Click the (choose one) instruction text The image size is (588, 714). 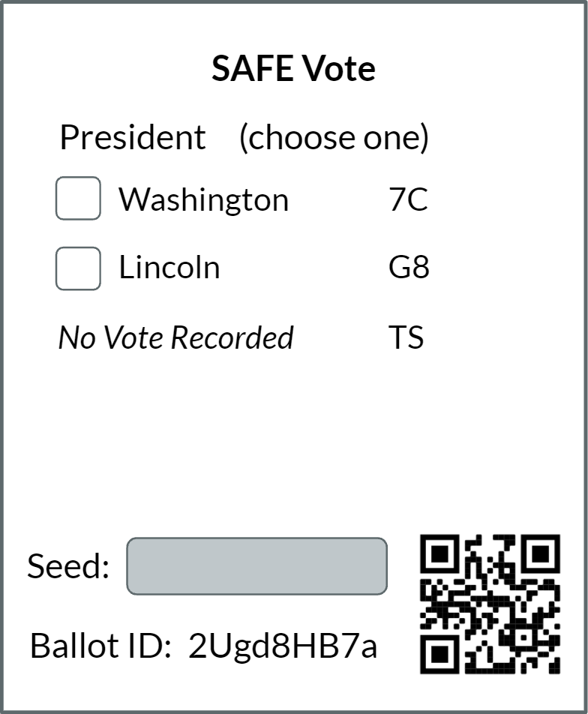(x=334, y=137)
